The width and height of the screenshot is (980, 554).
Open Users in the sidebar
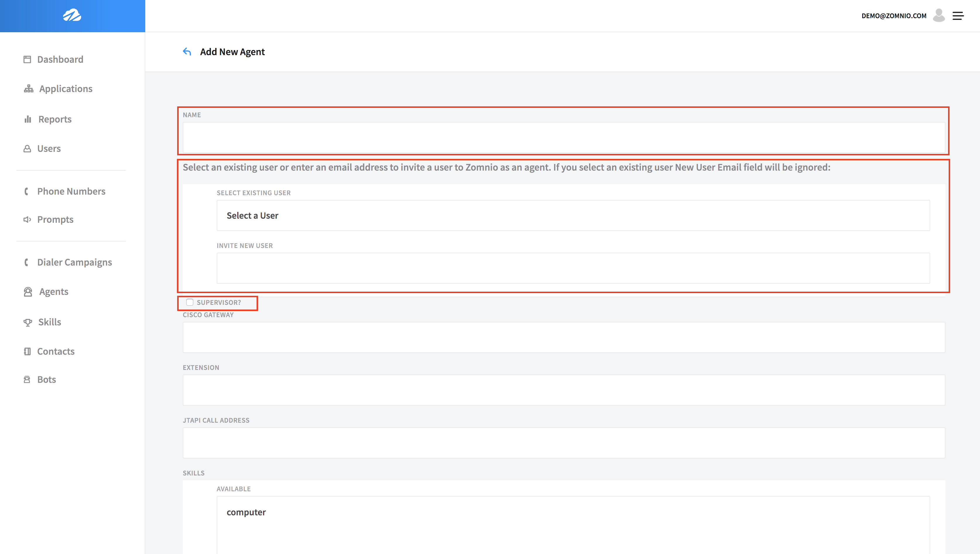[x=49, y=149]
